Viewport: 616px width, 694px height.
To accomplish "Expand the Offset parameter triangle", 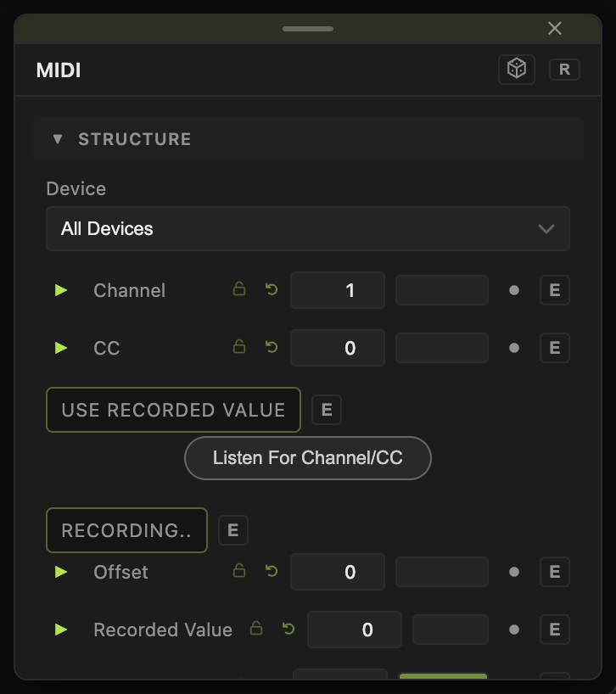I will (x=60, y=572).
